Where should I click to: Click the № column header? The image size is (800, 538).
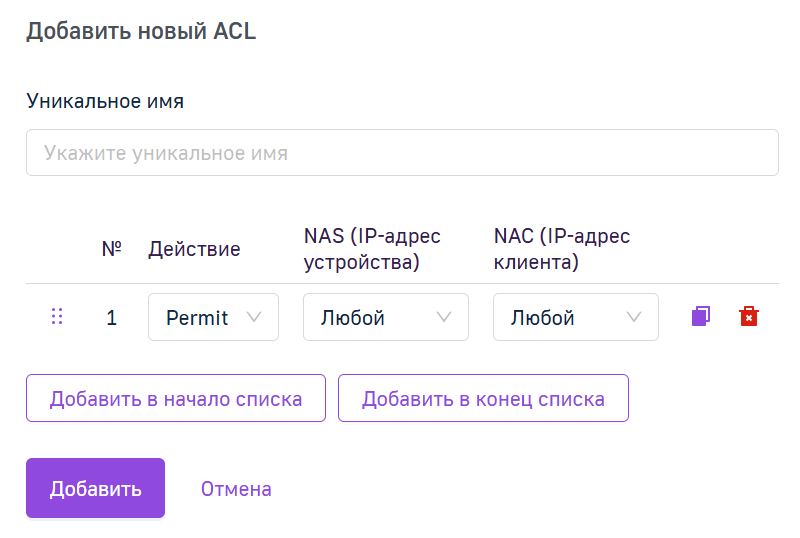(112, 249)
